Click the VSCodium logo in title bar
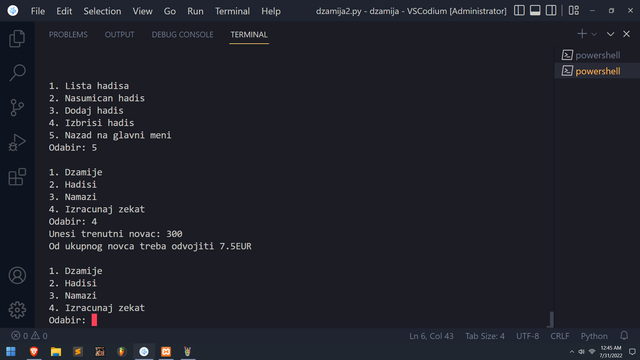Screen dimensions: 640x360 tap(13, 11)
